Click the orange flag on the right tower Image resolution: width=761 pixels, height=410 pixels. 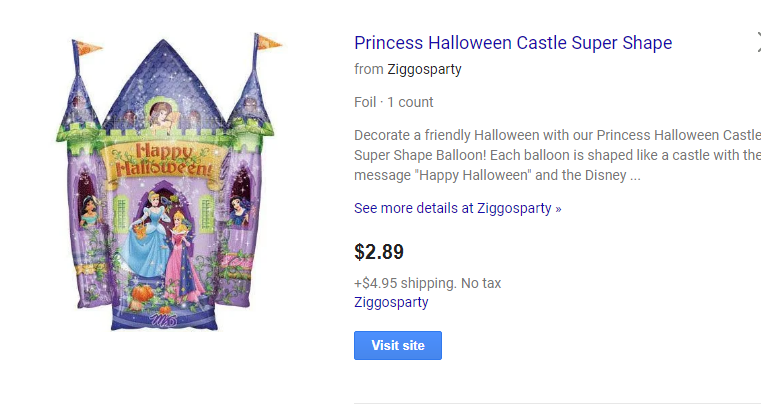266,43
